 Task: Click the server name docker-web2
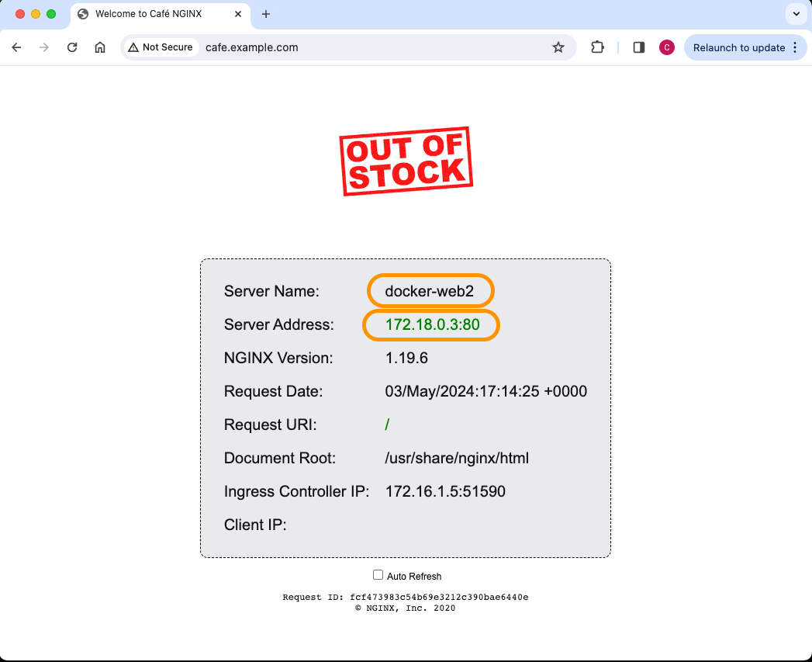click(430, 291)
